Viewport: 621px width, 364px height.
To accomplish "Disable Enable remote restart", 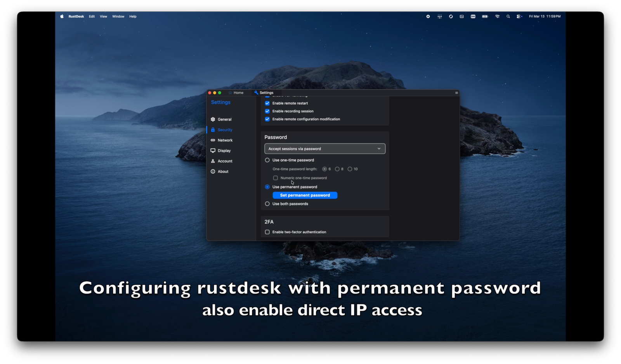I will coord(267,103).
